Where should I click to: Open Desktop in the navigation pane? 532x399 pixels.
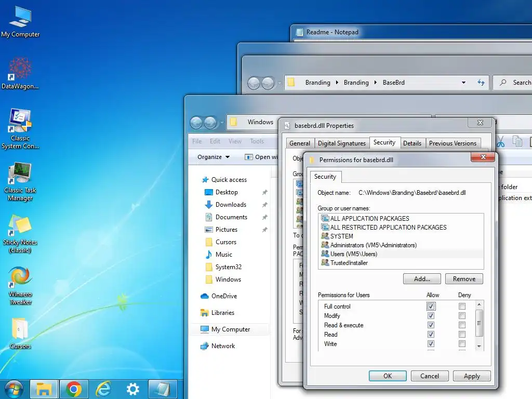pos(221,192)
